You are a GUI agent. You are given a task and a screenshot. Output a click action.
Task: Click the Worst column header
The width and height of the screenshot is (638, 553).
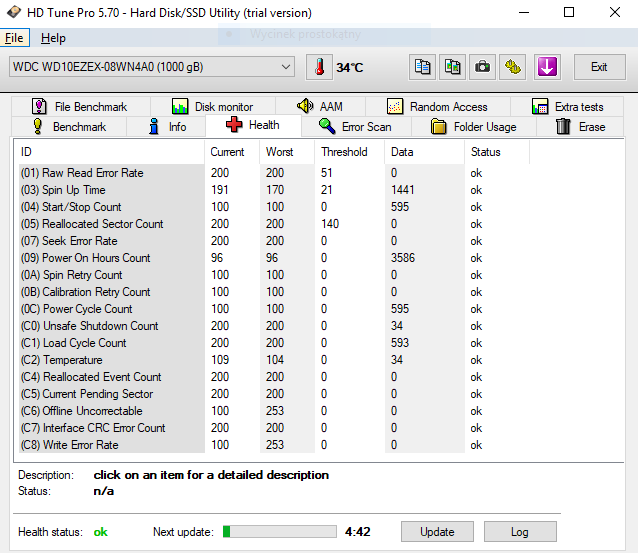[287, 152]
